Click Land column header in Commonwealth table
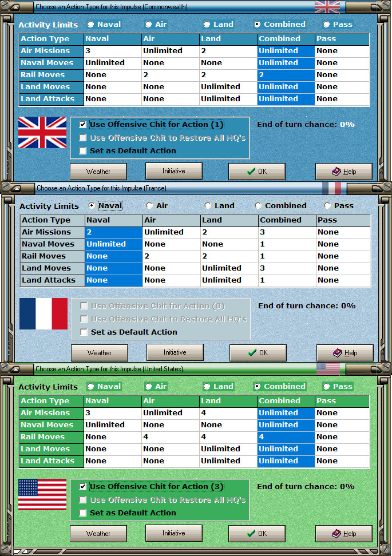The width and height of the screenshot is (392, 556). tap(228, 39)
